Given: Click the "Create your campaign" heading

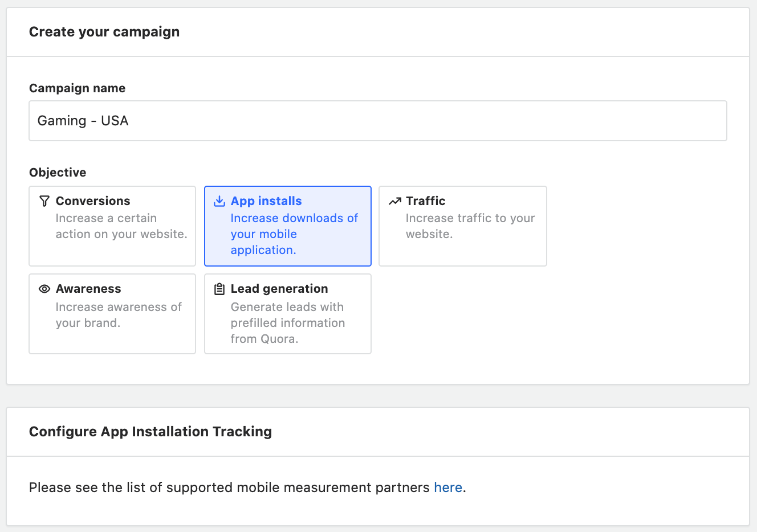Looking at the screenshot, I should (x=104, y=32).
